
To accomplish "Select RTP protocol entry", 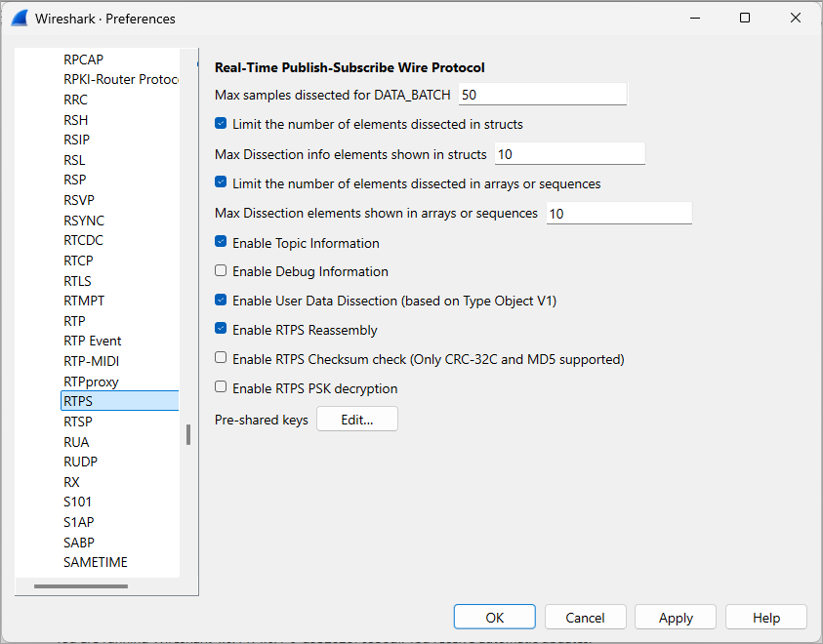I will click(74, 321).
